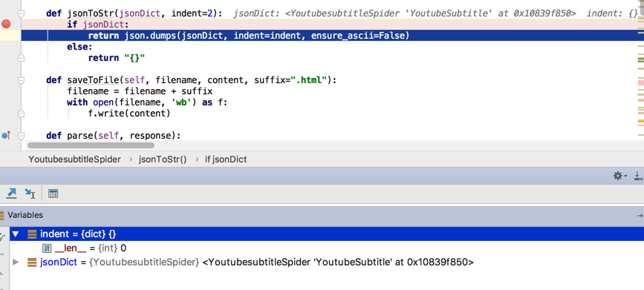Image resolution: width=644 pixels, height=290 pixels.
Task: Click the highlighted 'return json.dumps' line
Action: pos(249,36)
